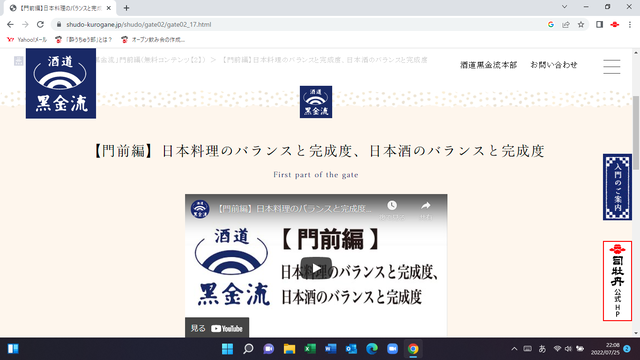Click the red extension icon in toolbar
Image resolution: width=640 pixels, height=360 pixels.
point(615,24)
